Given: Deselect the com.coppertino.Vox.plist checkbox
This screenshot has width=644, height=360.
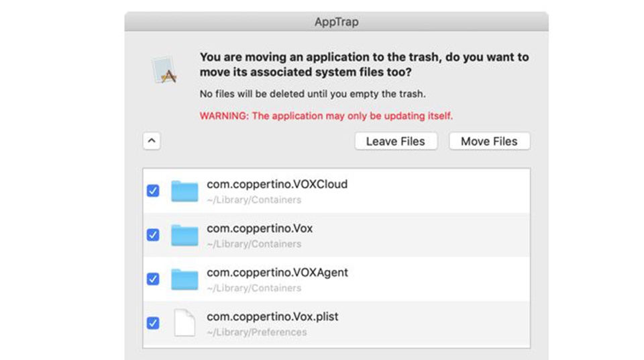Looking at the screenshot, I should point(153,323).
